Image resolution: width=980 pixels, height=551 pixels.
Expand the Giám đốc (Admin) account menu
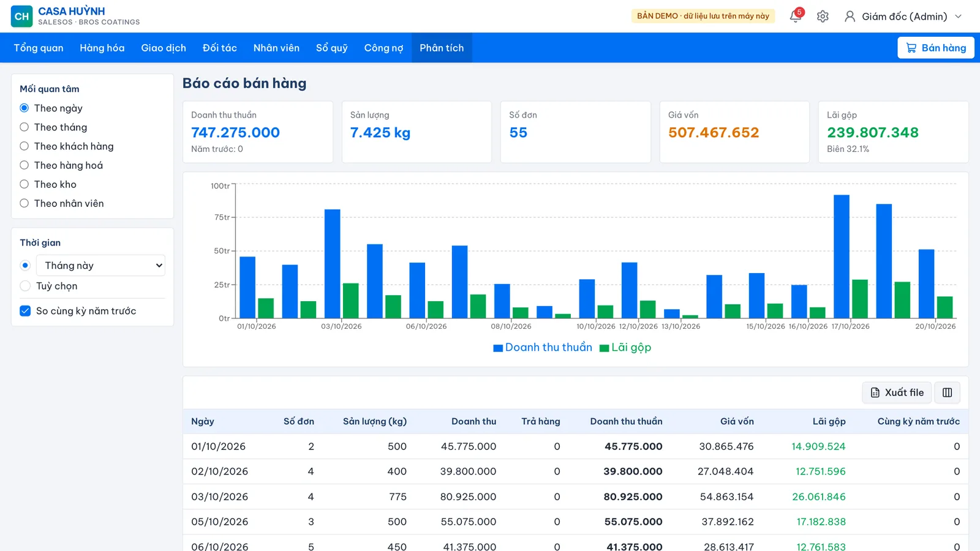(x=903, y=17)
